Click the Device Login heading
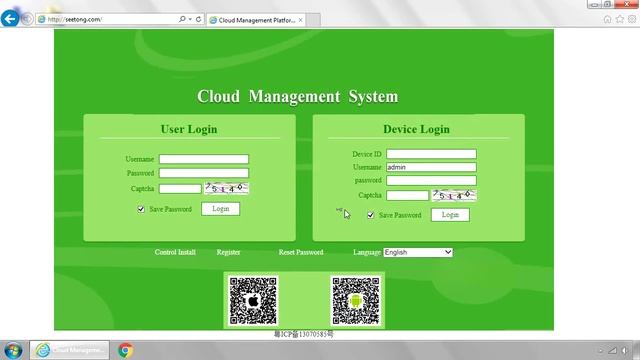The image size is (640, 360). click(x=416, y=129)
